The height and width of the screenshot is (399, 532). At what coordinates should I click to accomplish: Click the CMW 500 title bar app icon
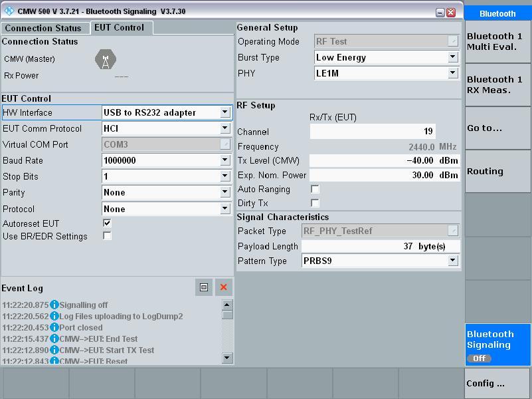pos(9,11)
